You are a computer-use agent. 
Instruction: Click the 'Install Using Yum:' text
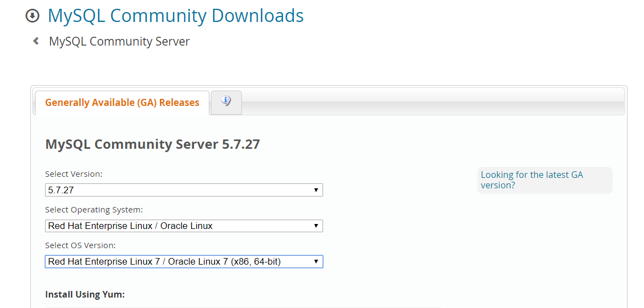[x=85, y=294]
